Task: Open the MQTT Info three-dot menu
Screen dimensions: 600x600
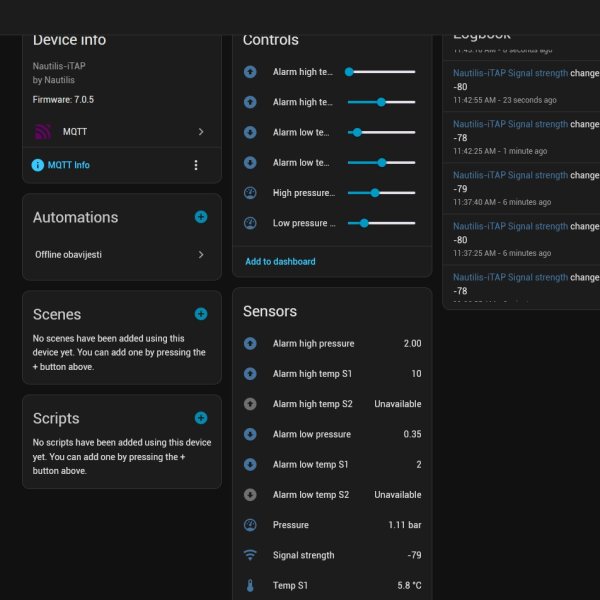Action: (196, 165)
